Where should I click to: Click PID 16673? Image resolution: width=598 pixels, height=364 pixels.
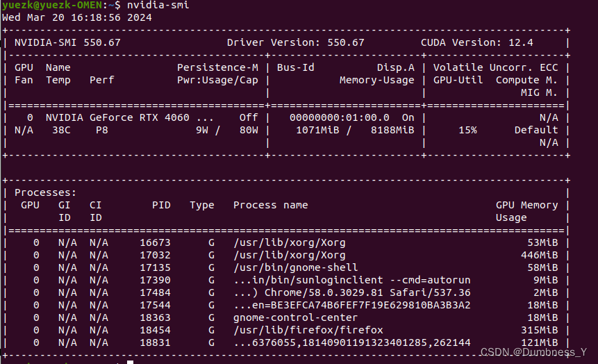pos(155,242)
